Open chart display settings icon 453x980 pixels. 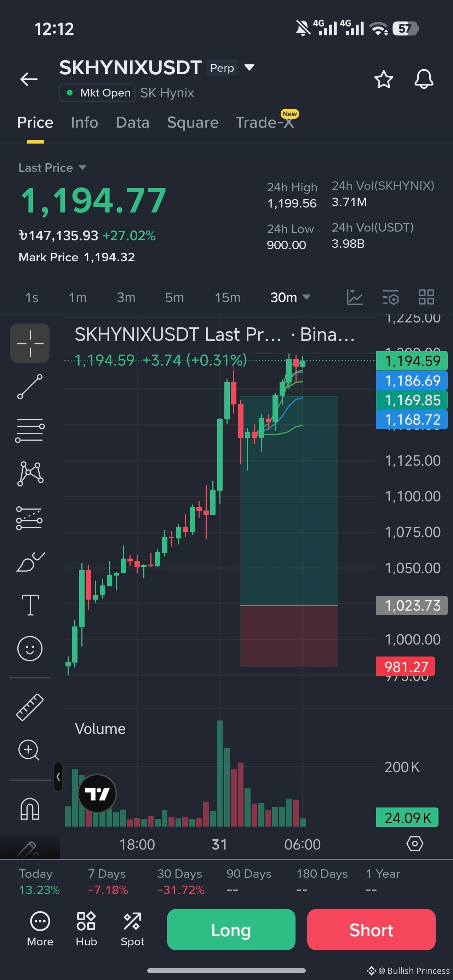(390, 297)
